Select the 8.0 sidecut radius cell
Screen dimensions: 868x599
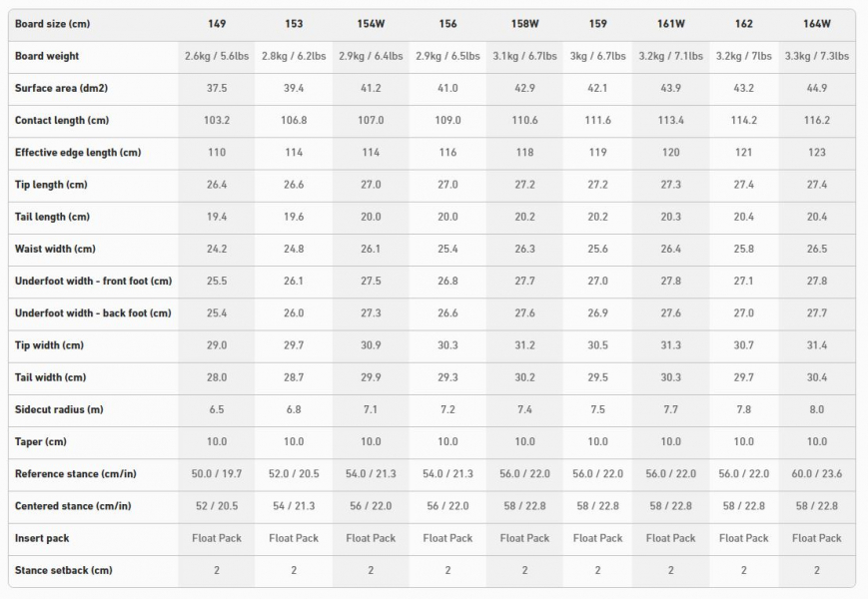click(x=816, y=409)
